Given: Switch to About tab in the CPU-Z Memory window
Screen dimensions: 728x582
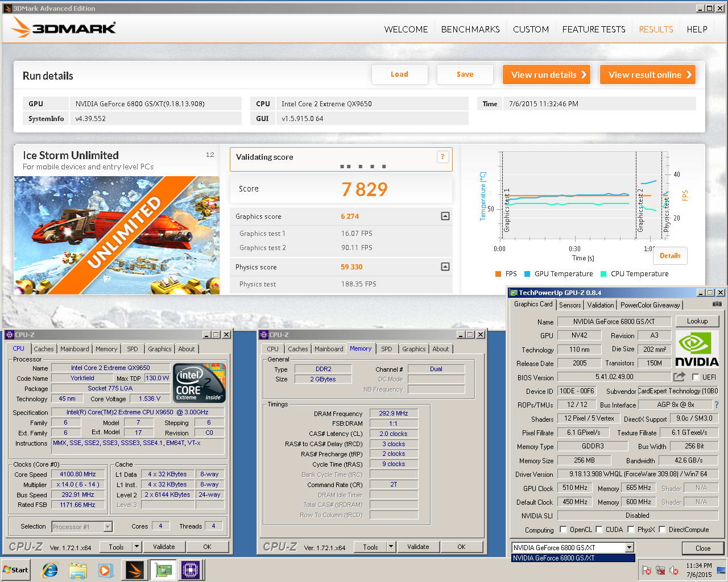Looking at the screenshot, I should coord(441,349).
